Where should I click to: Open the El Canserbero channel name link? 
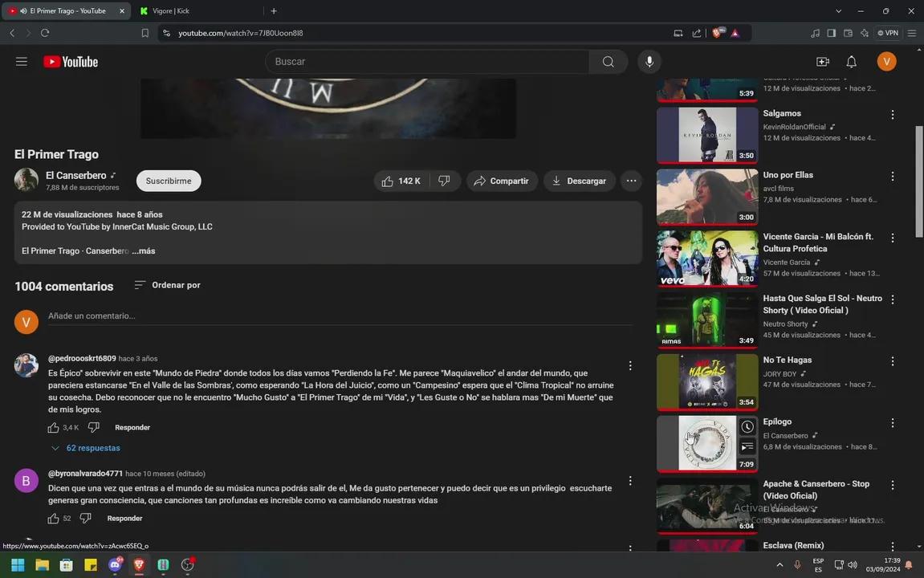tap(76, 175)
